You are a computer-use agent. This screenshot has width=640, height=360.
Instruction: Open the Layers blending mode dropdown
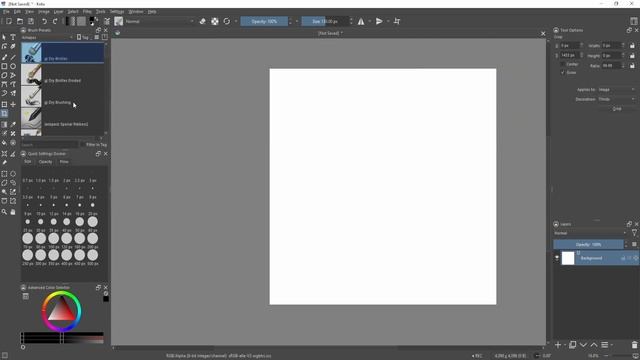click(x=590, y=233)
